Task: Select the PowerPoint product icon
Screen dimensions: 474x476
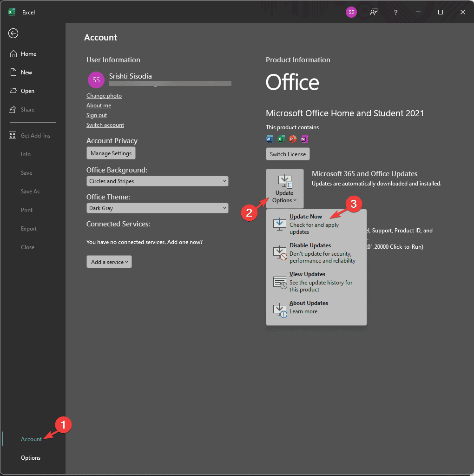Action: point(292,139)
